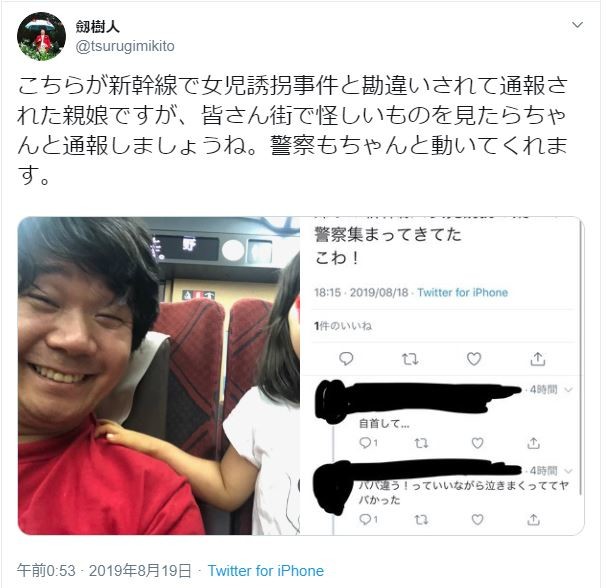607x588 pixels.
Task: Click the reply icon under 自首して… comment
Action: coord(368,442)
